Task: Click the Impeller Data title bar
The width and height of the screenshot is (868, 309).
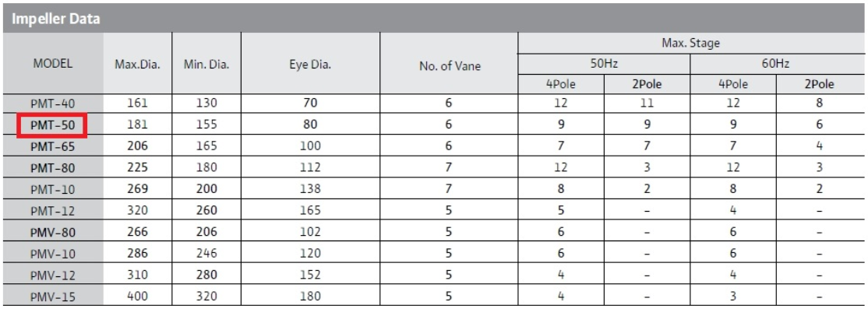Action: coord(434,18)
